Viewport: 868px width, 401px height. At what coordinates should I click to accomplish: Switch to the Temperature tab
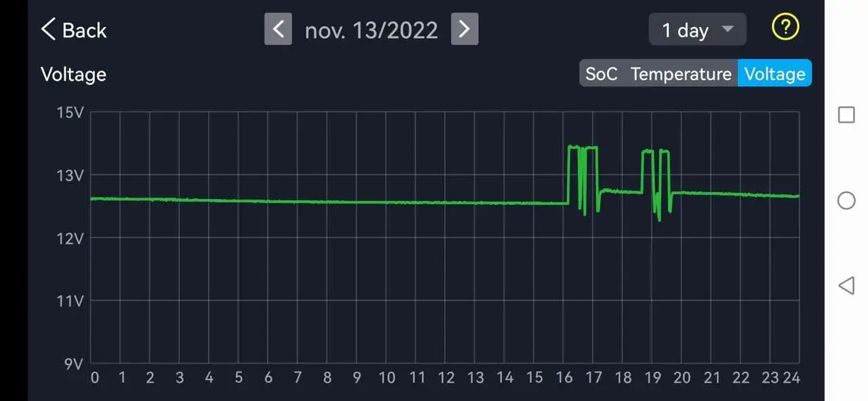pos(681,74)
